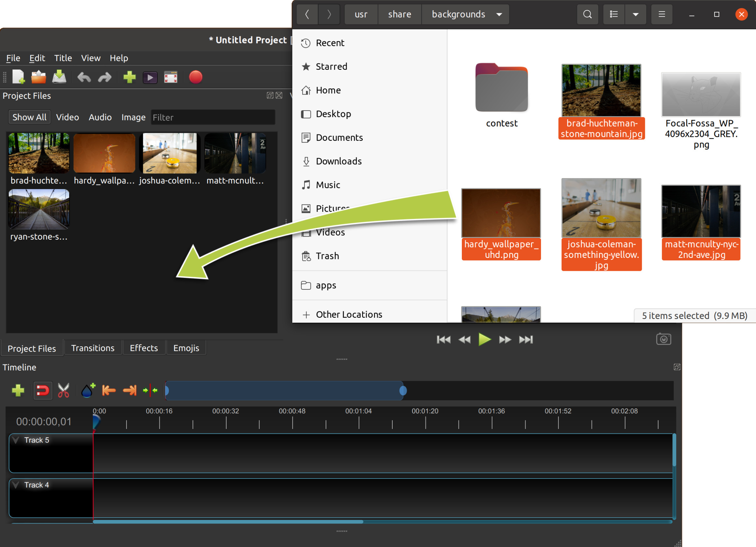Image resolution: width=756 pixels, height=547 pixels.
Task: Switch to the Transitions tab
Action: [x=92, y=347]
